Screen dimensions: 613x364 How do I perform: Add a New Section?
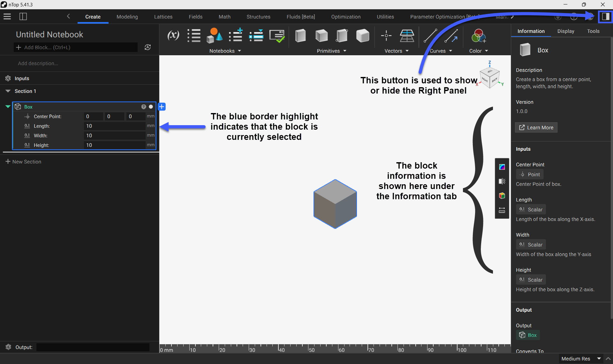(23, 162)
